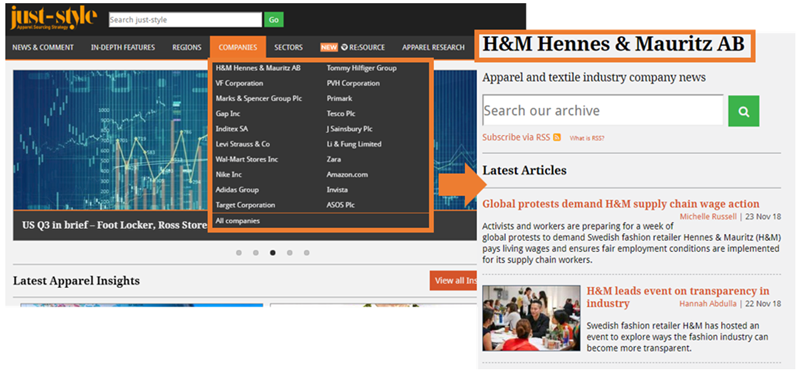800x371 pixels.
Task: Choose H&M Hennes & Mauritz AB from menu
Action: coord(258,68)
